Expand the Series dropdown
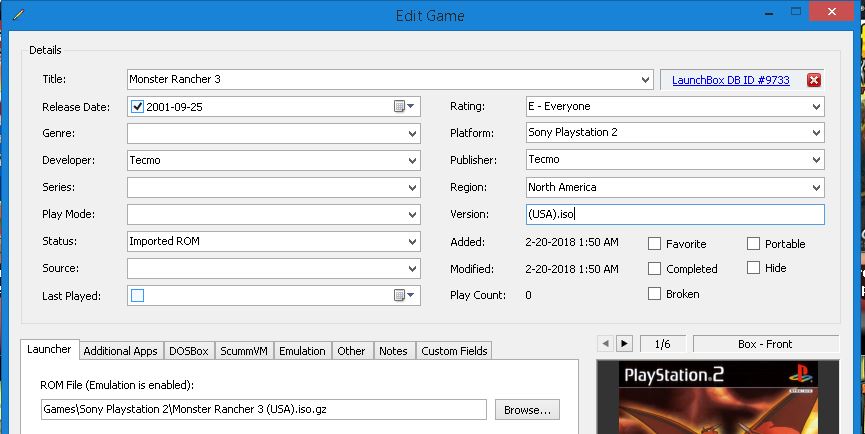 click(412, 187)
